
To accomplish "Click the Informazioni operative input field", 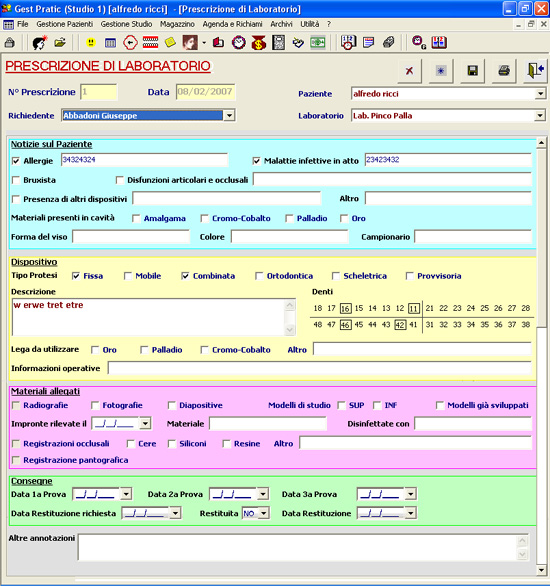I will tap(319, 368).
